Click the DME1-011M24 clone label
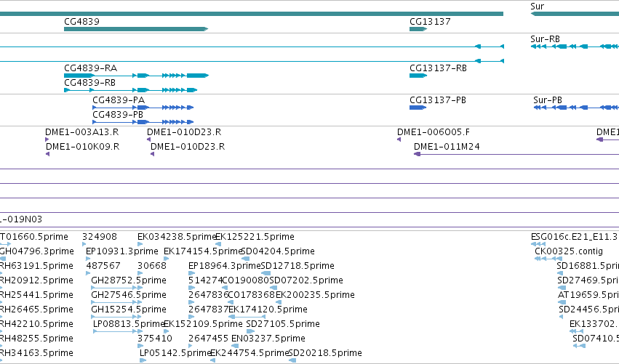Screen dimensions: 619x364 tap(447, 147)
